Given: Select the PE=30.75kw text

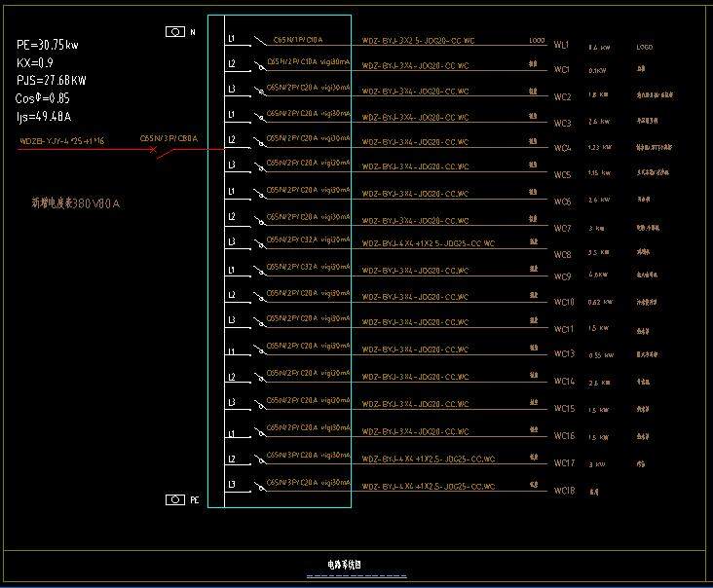Looking at the screenshot, I should pos(49,45).
